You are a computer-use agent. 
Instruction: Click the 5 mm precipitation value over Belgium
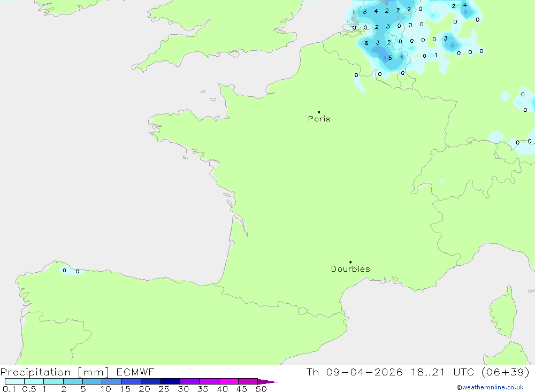pos(390,58)
